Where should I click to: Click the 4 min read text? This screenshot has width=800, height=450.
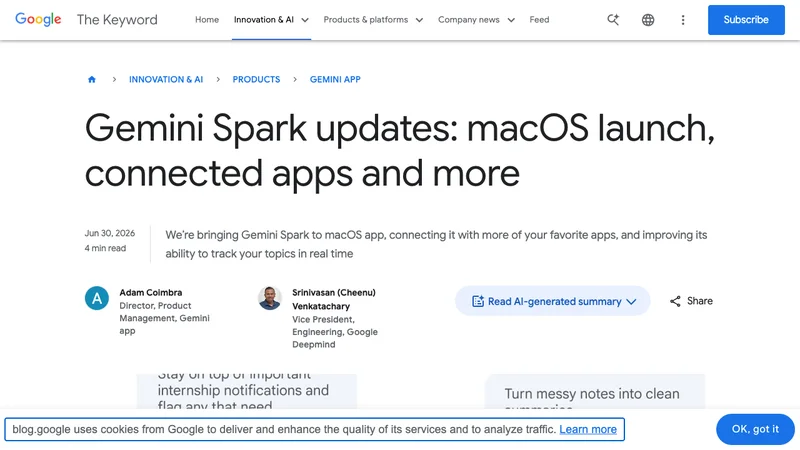(x=105, y=248)
